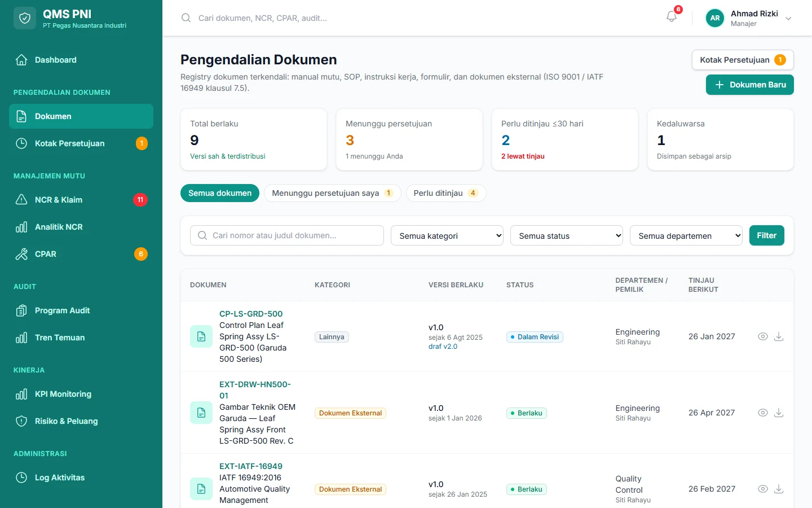Download the CP-LS-GRD-500 document
Image resolution: width=812 pixels, height=508 pixels.
pos(779,336)
